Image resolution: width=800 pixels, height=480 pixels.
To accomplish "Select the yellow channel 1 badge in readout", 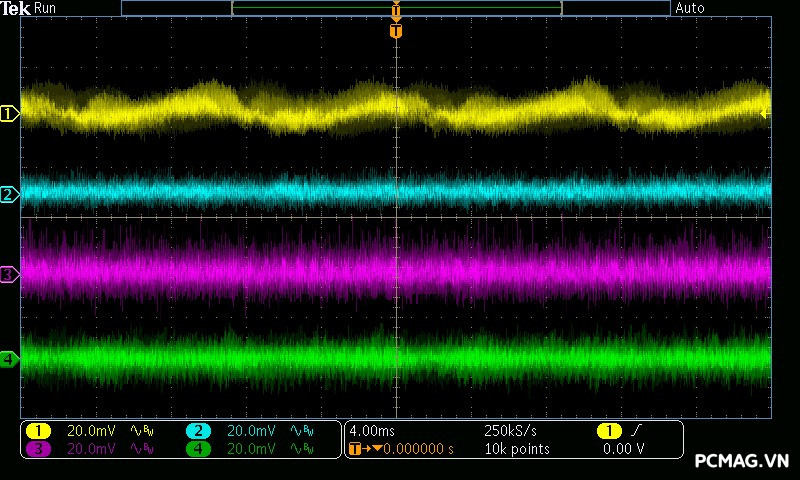I will pos(38,431).
